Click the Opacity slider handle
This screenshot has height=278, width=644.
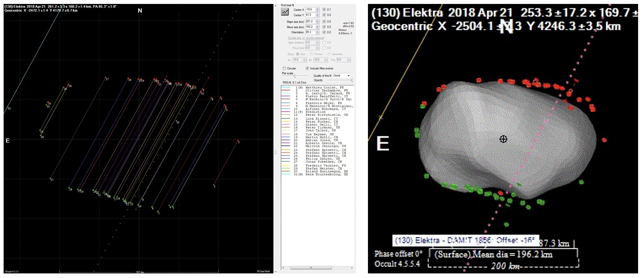pyautogui.click(x=352, y=80)
